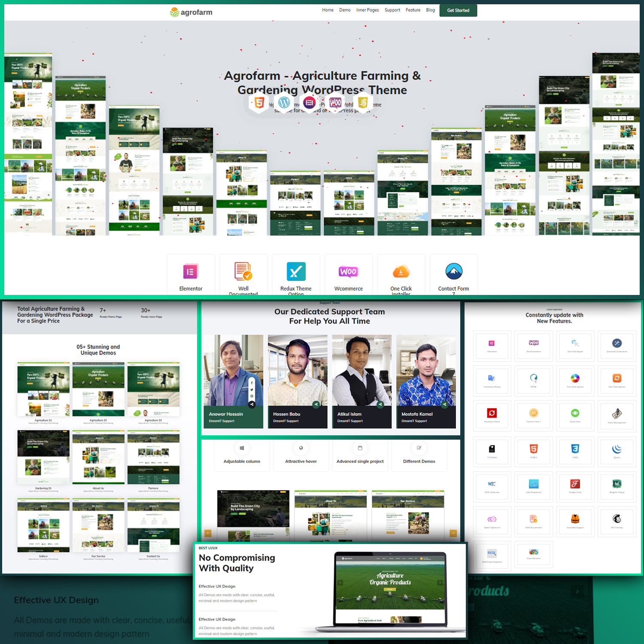Click the color wheel icon in the New Features grid
644x644 pixels.
(575, 378)
